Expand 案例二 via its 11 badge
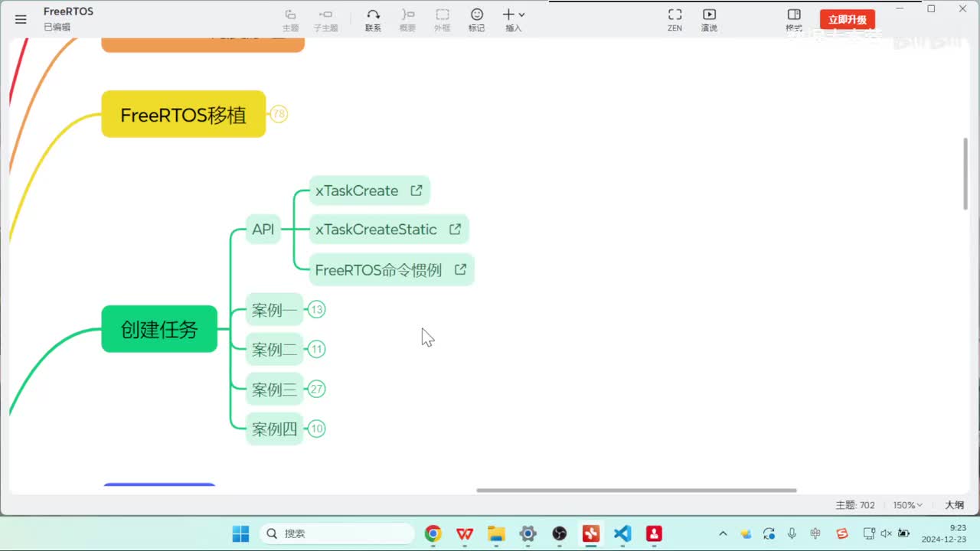The width and height of the screenshot is (980, 551). tap(316, 350)
